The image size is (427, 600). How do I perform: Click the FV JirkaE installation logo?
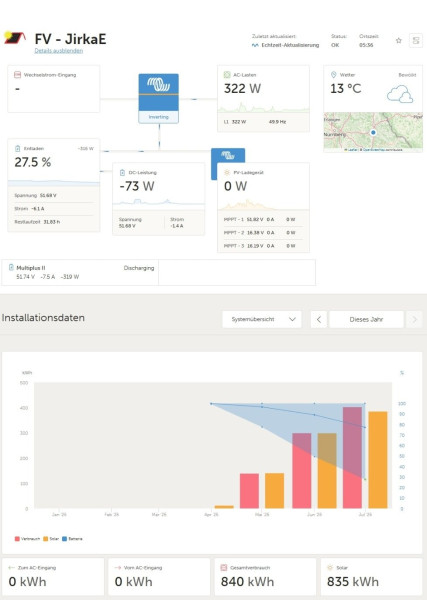click(x=15, y=38)
